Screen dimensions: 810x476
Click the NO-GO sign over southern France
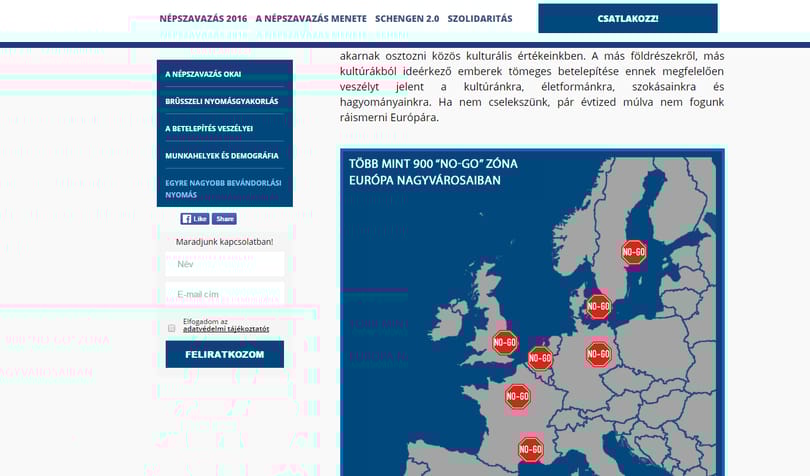pyautogui.click(x=531, y=449)
